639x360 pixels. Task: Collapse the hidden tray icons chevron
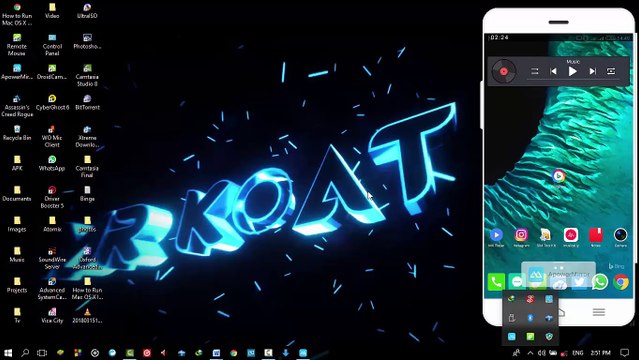[530, 353]
